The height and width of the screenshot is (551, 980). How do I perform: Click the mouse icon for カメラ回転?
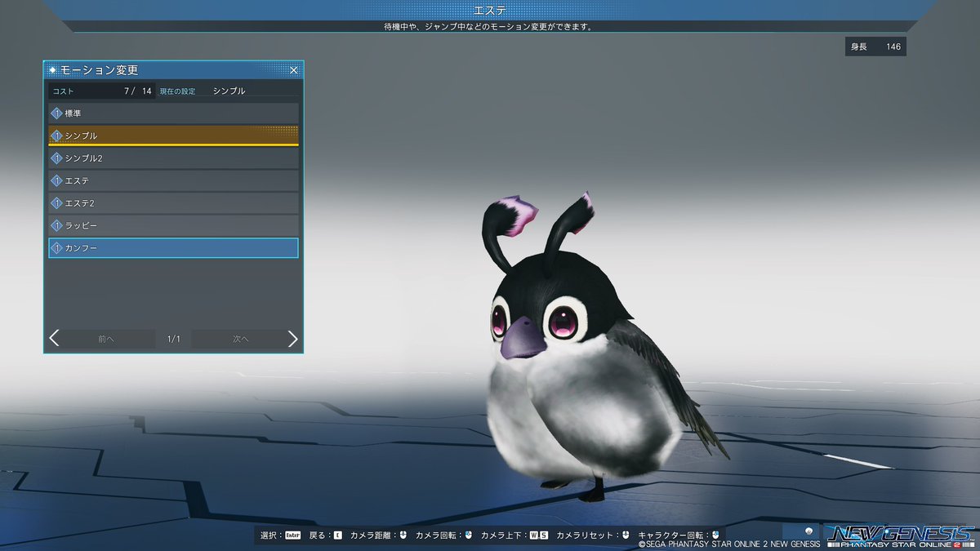469,535
